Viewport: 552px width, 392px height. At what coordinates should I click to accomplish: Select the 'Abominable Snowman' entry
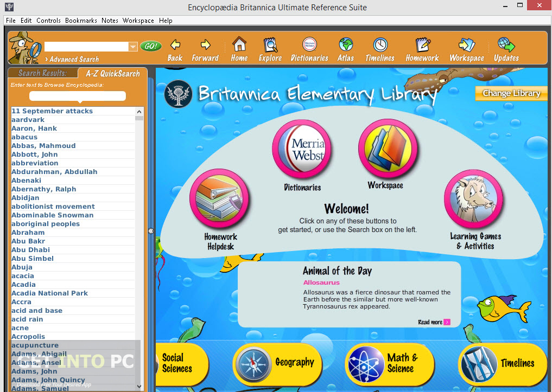pyautogui.click(x=73, y=215)
